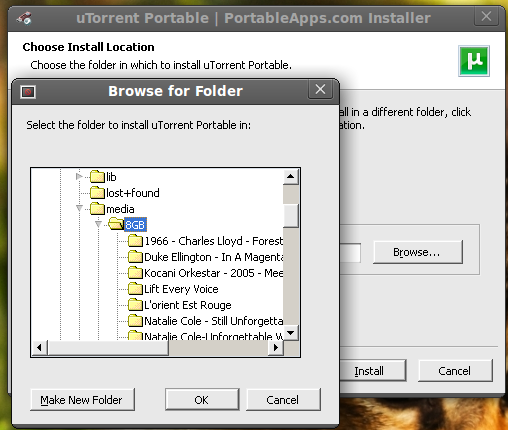Select 'L'orient Est Rouge' folder name
The height and width of the screenshot is (430, 508).
pyautogui.click(x=188, y=305)
